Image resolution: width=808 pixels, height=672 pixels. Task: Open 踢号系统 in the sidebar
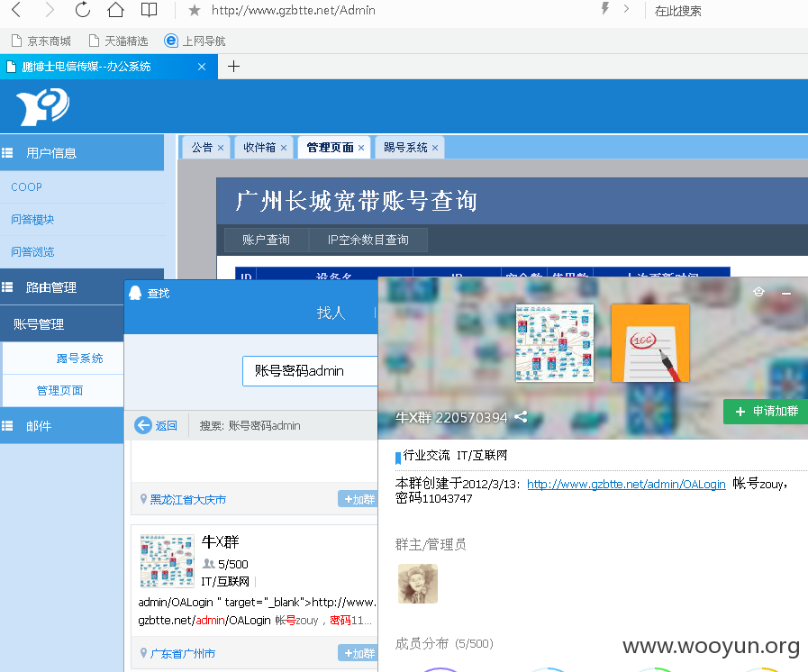click(x=79, y=359)
